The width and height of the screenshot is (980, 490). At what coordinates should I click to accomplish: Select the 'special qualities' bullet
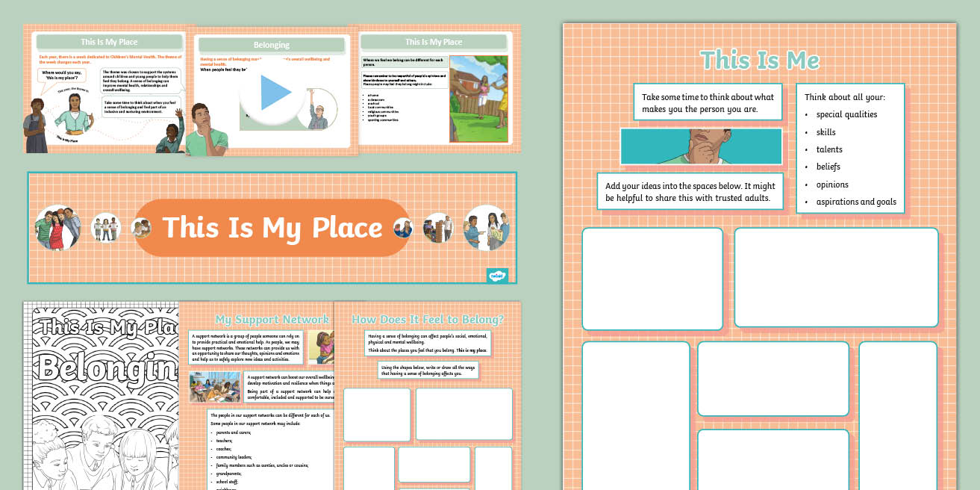click(846, 114)
